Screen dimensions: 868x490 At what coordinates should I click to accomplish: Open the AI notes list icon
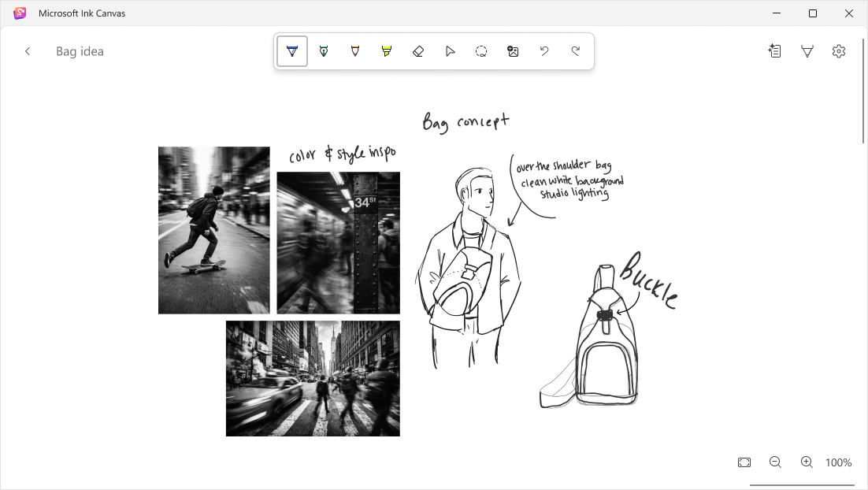pos(775,51)
